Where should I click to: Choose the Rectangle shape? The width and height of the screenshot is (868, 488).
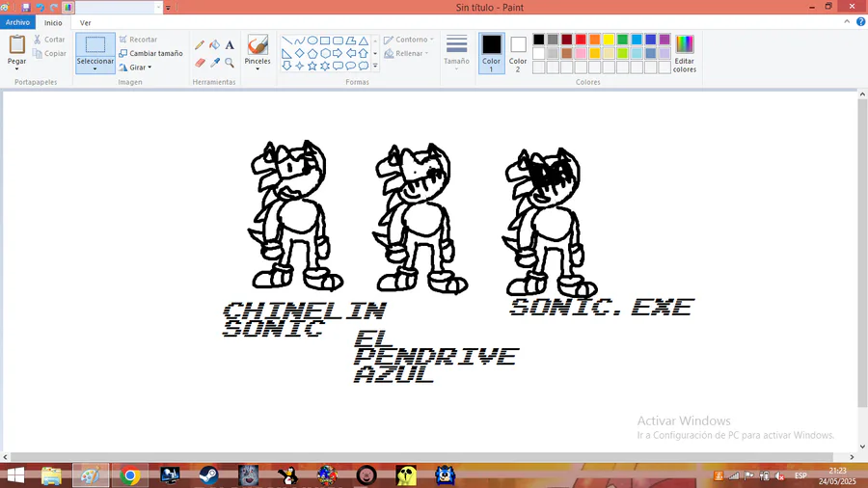pos(325,41)
